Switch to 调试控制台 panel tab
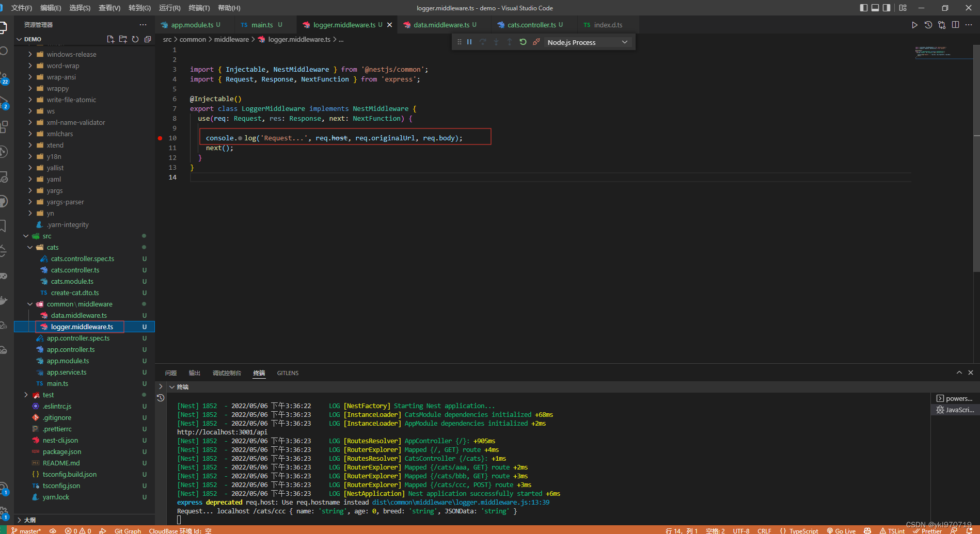980x534 pixels. point(227,373)
